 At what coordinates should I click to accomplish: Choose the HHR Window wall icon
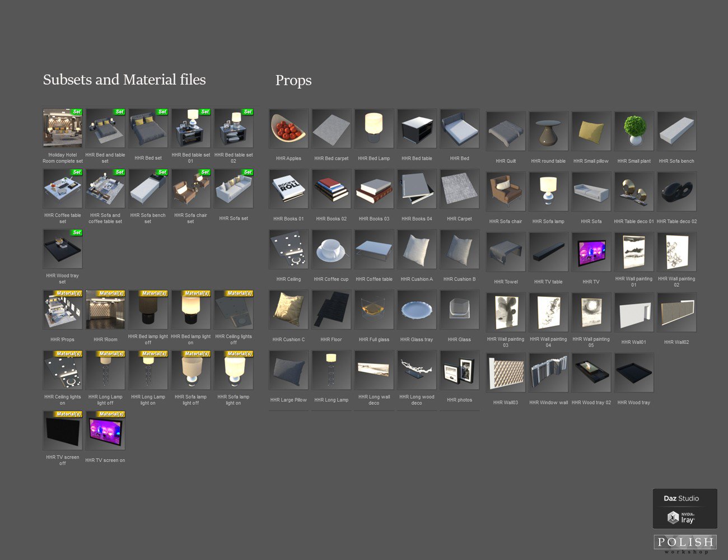pyautogui.click(x=549, y=372)
